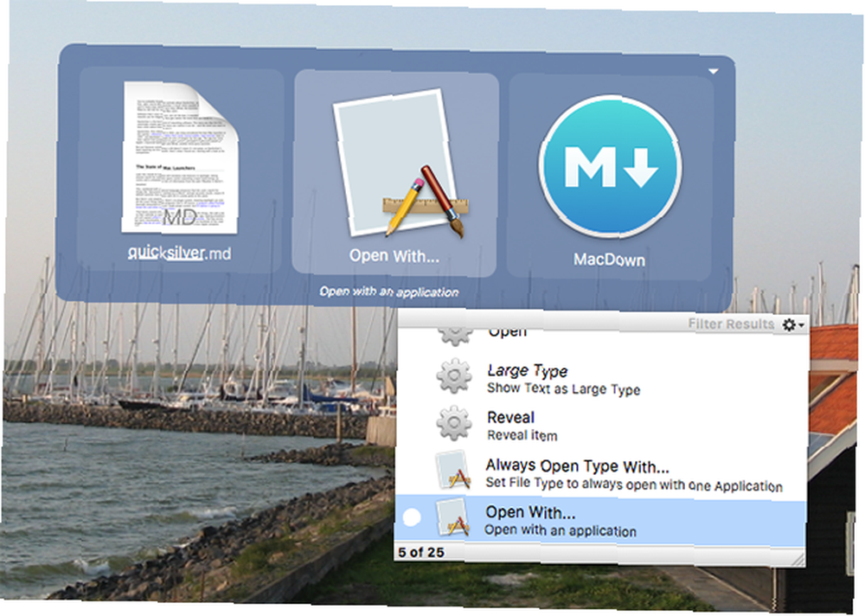Choose the Large Type action in results list

point(600,378)
